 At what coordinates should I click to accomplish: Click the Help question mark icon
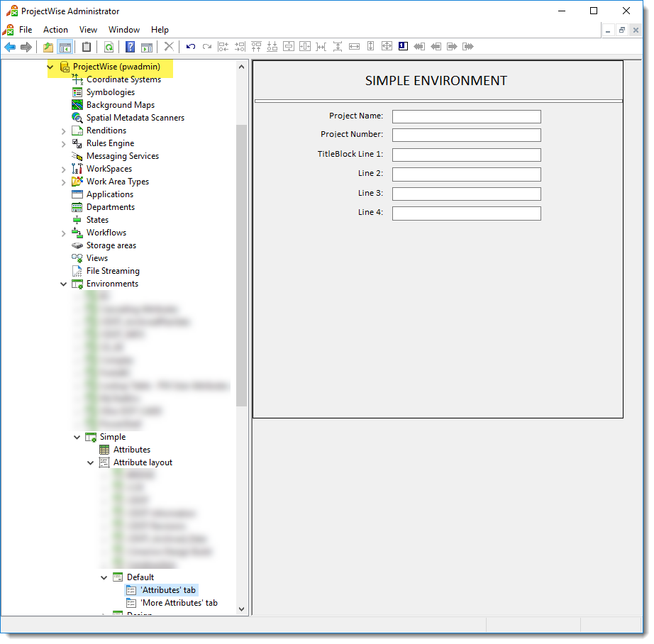point(130,47)
